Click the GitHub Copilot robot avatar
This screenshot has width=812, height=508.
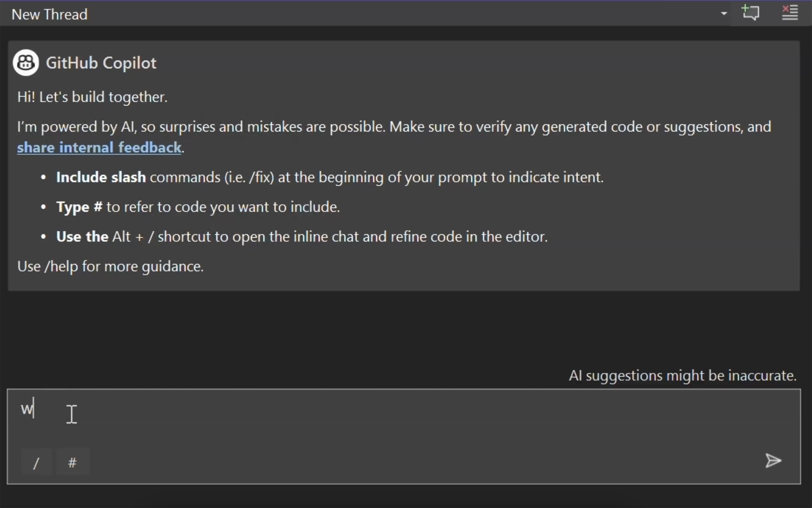[x=26, y=63]
